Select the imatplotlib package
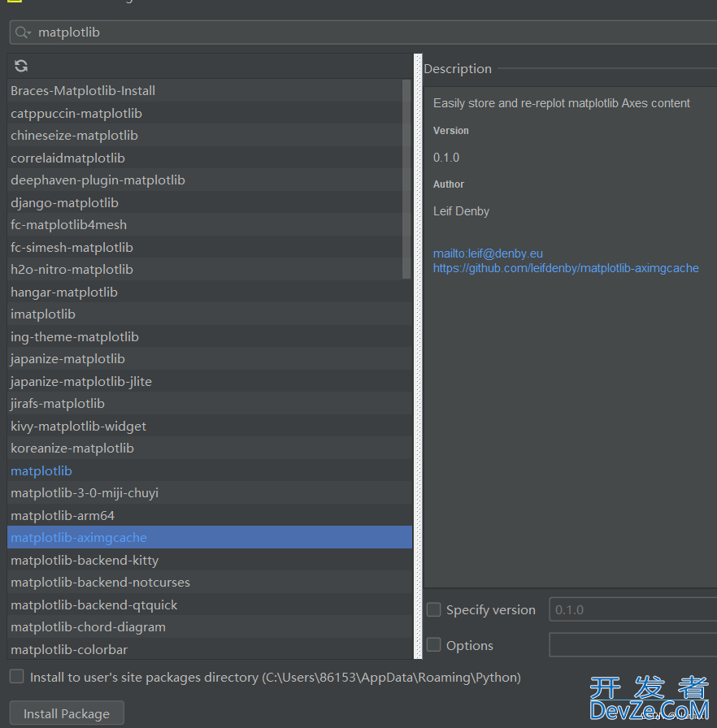Viewport: 717px width, 728px height. (x=210, y=314)
